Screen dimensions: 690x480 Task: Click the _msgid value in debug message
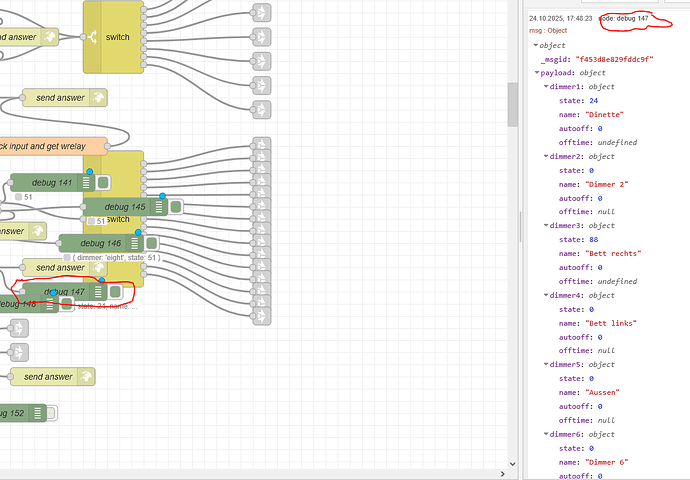pos(614,59)
